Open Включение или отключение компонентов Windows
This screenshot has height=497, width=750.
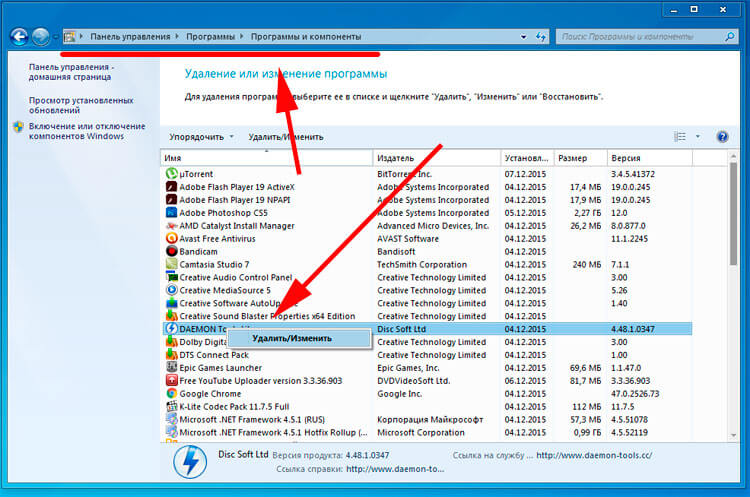tap(87, 131)
